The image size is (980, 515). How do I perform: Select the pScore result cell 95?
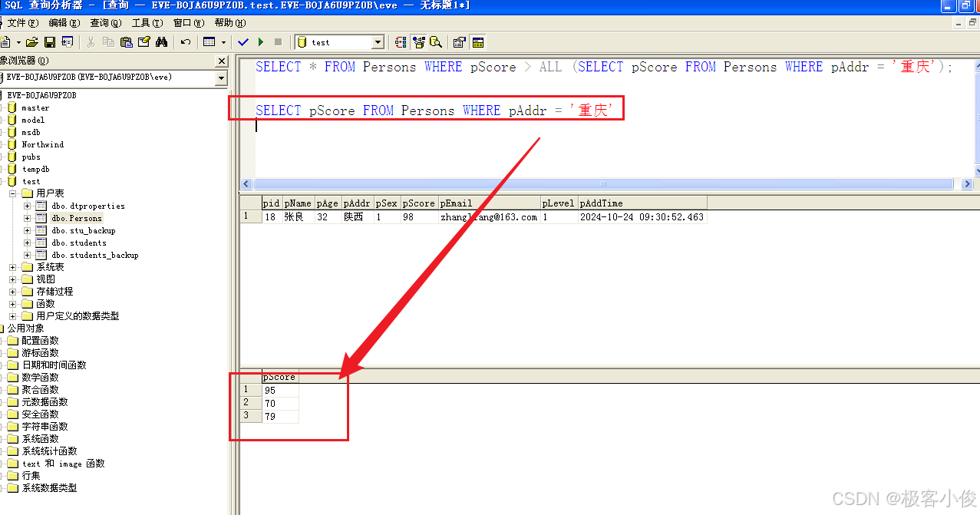280,391
